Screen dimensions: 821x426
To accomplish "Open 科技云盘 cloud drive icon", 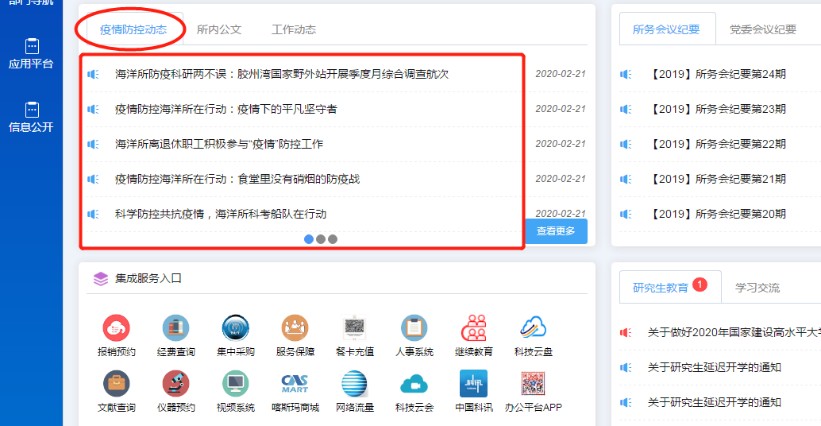I will point(532,329).
